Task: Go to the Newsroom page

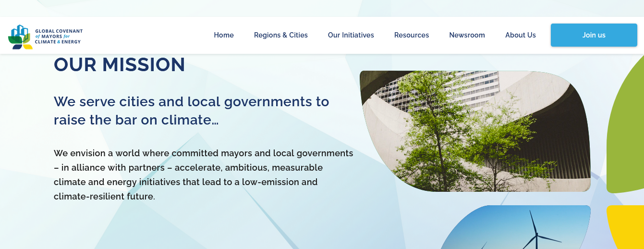Action: [467, 35]
